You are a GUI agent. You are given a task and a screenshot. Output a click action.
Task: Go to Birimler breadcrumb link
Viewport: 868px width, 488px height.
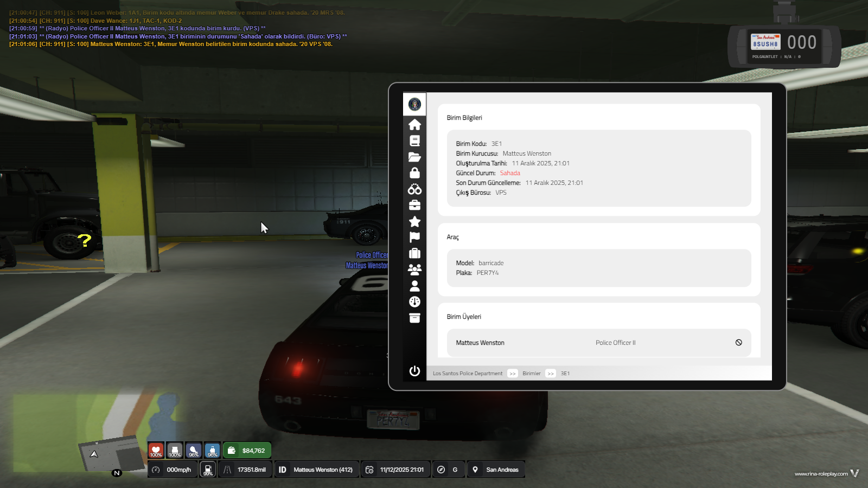[x=532, y=374]
